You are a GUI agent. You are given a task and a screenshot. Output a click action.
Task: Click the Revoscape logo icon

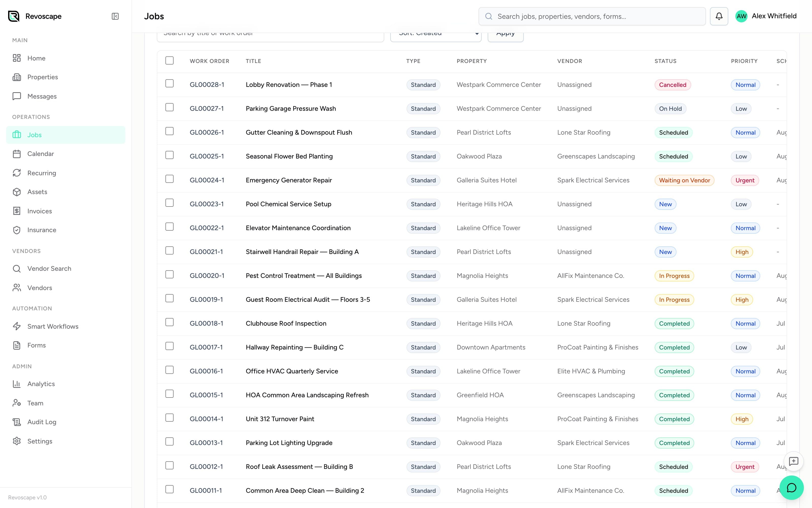(14, 16)
